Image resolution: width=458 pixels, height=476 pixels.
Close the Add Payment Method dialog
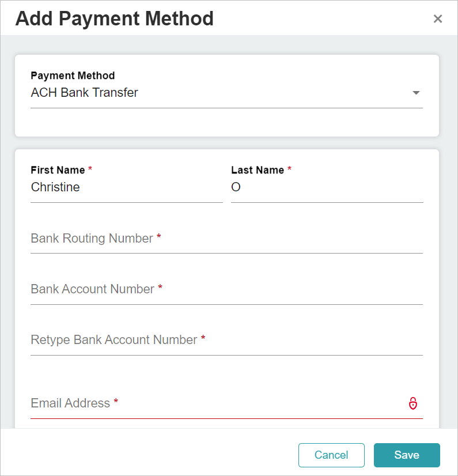(438, 19)
